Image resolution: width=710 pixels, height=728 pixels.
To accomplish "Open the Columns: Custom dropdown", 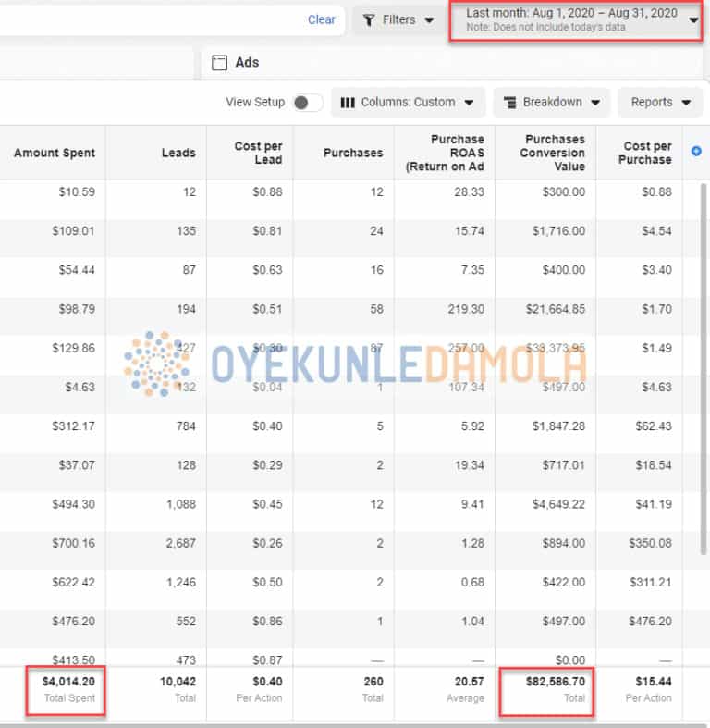I will pyautogui.click(x=408, y=102).
